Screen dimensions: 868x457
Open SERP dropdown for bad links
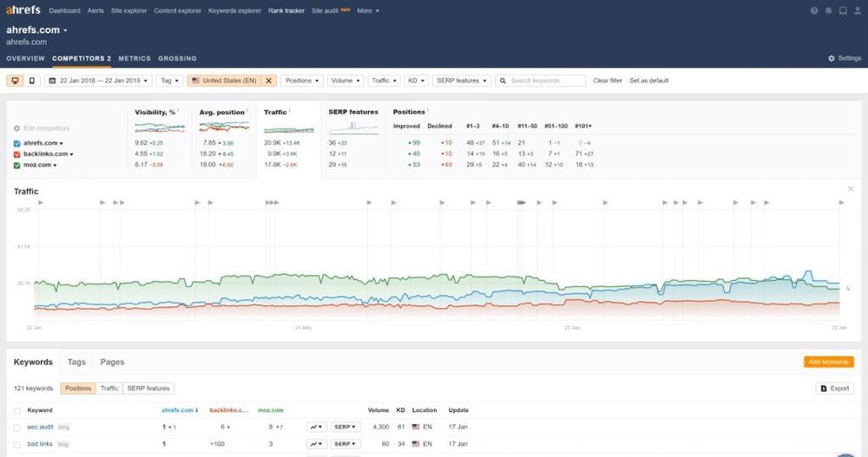click(x=345, y=444)
